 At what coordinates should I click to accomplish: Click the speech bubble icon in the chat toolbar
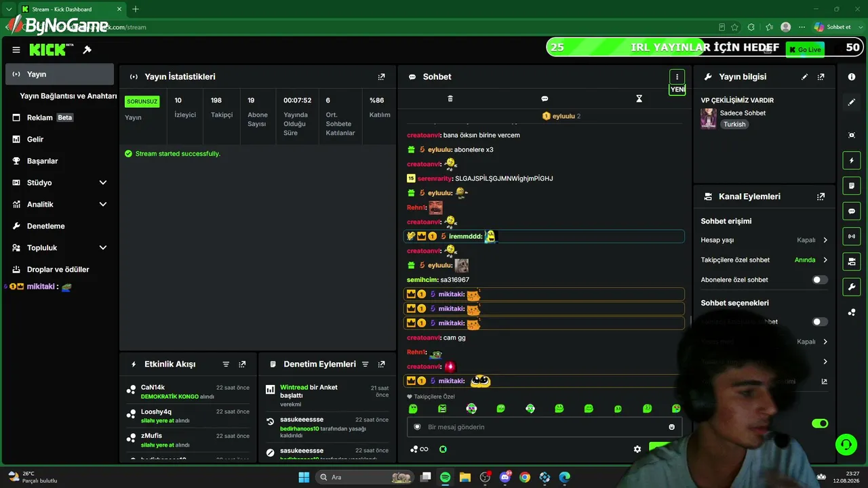coord(545,98)
